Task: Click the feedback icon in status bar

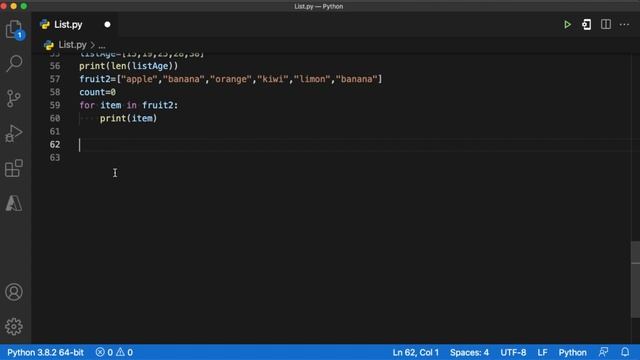Action: coord(603,352)
